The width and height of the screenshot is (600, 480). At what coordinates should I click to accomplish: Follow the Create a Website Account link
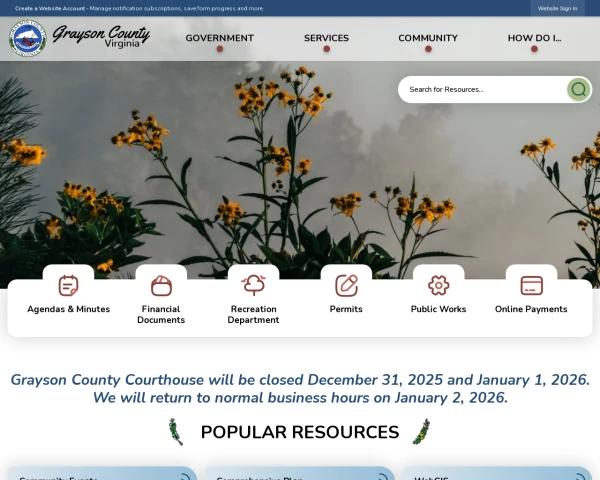pyautogui.click(x=50, y=8)
